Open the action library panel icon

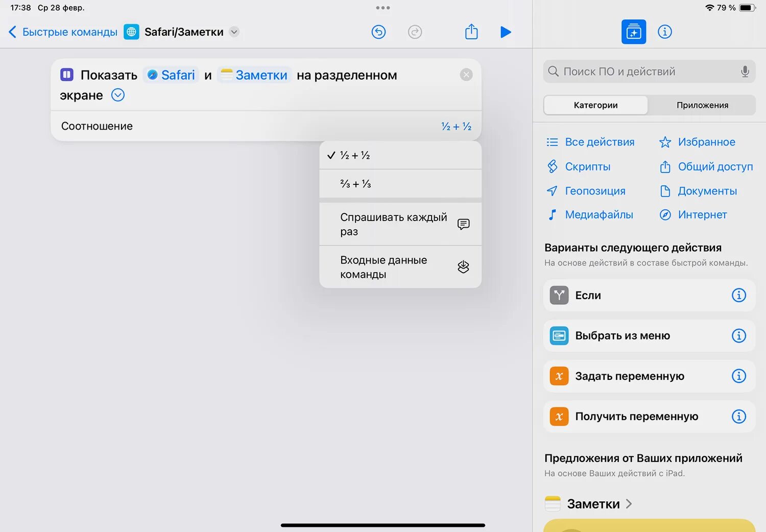click(634, 32)
